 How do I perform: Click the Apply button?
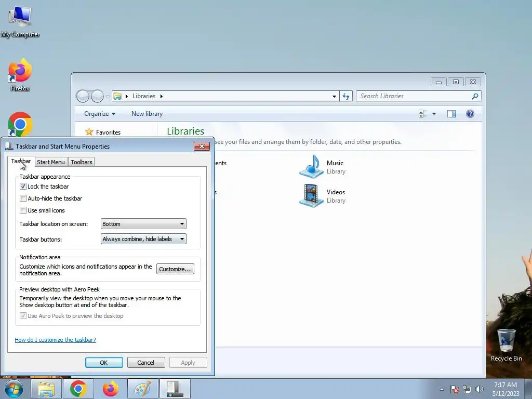(188, 362)
